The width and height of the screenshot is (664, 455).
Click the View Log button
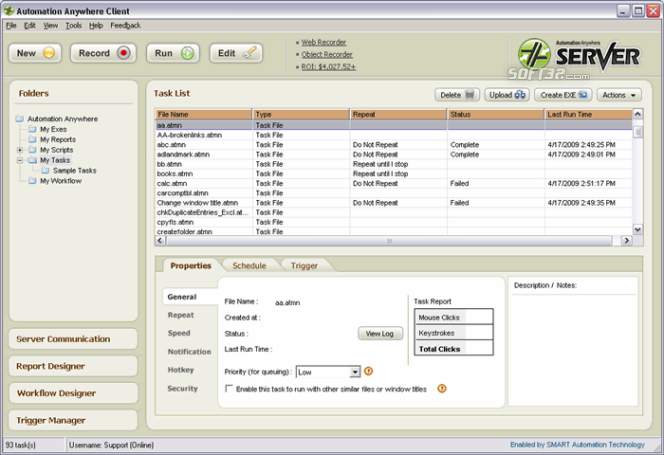(380, 334)
